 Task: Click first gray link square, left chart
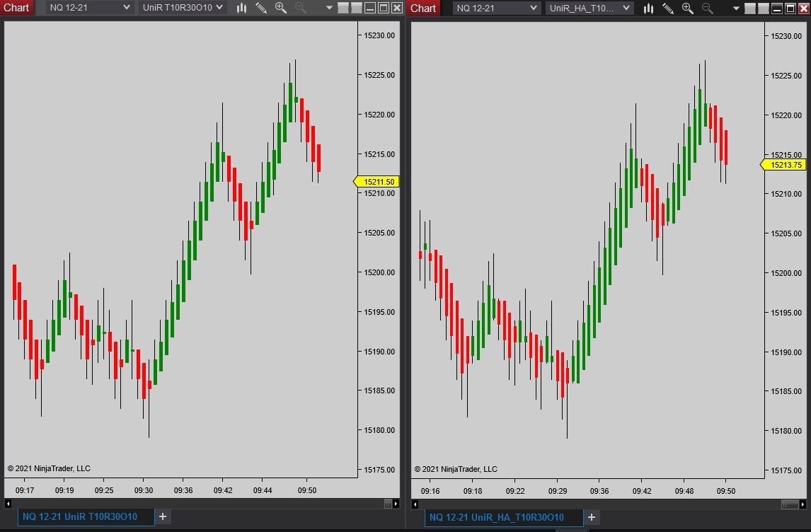pos(343,8)
